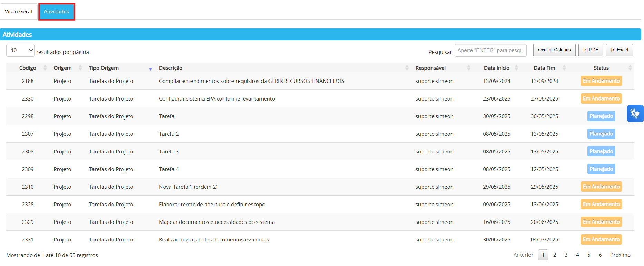Export the table to Excel

click(x=619, y=50)
